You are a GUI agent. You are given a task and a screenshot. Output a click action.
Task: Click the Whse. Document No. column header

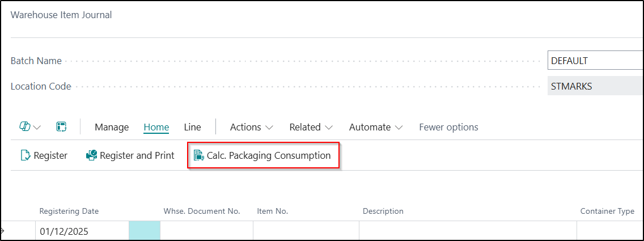201,211
